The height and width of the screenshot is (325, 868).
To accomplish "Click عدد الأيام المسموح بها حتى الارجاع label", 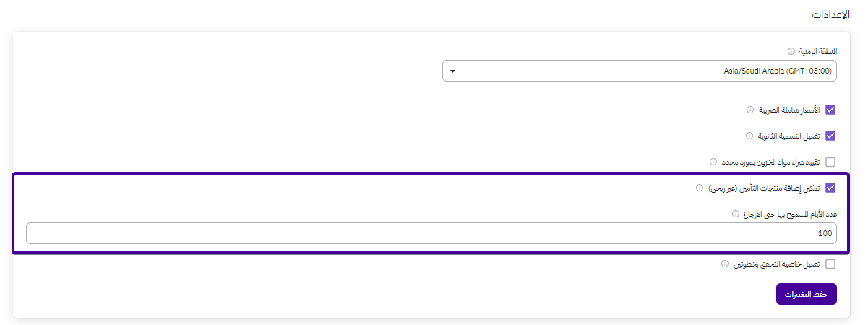I will click(x=789, y=214).
